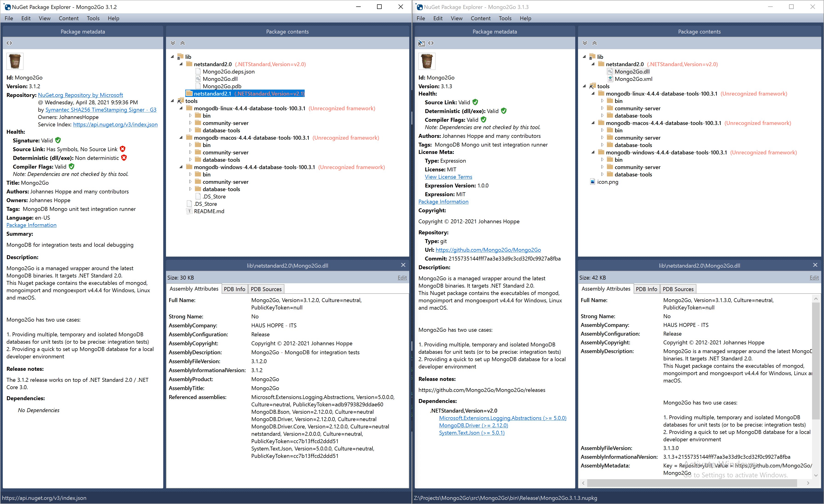The height and width of the screenshot is (504, 824).
Task: Open the api.nuget.org service index link
Action: (x=115, y=124)
